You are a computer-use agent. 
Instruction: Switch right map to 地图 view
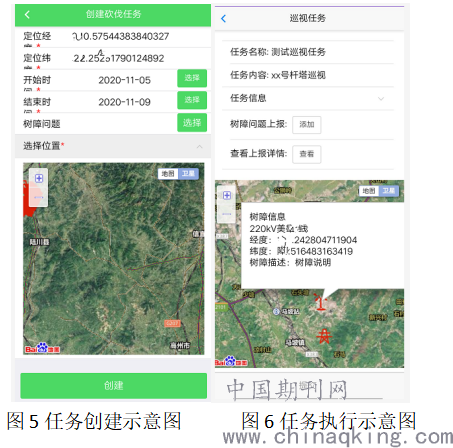coord(369,191)
